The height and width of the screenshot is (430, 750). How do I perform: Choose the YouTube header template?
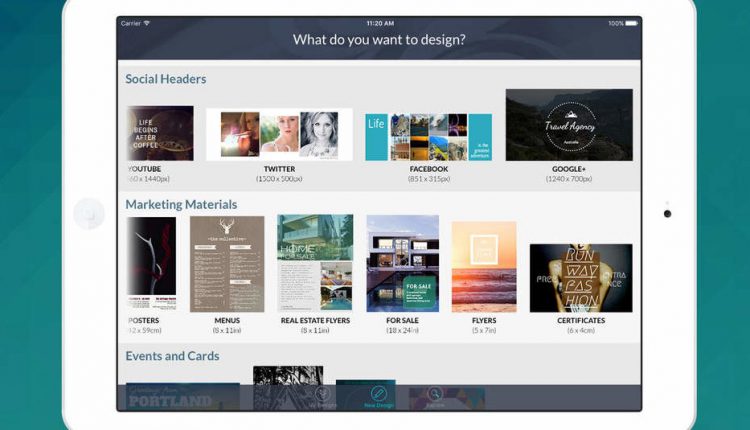click(158, 133)
